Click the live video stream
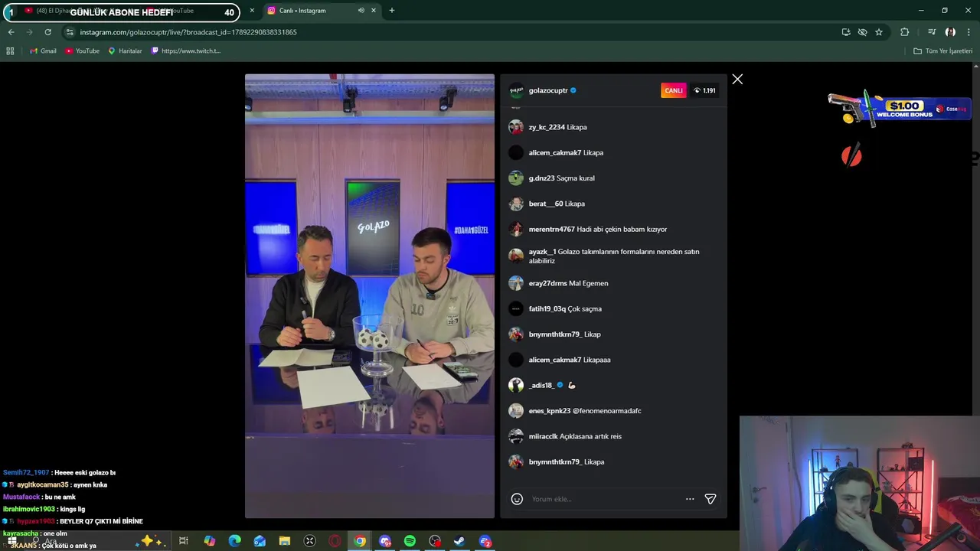This screenshot has width=980, height=551. pos(370,296)
